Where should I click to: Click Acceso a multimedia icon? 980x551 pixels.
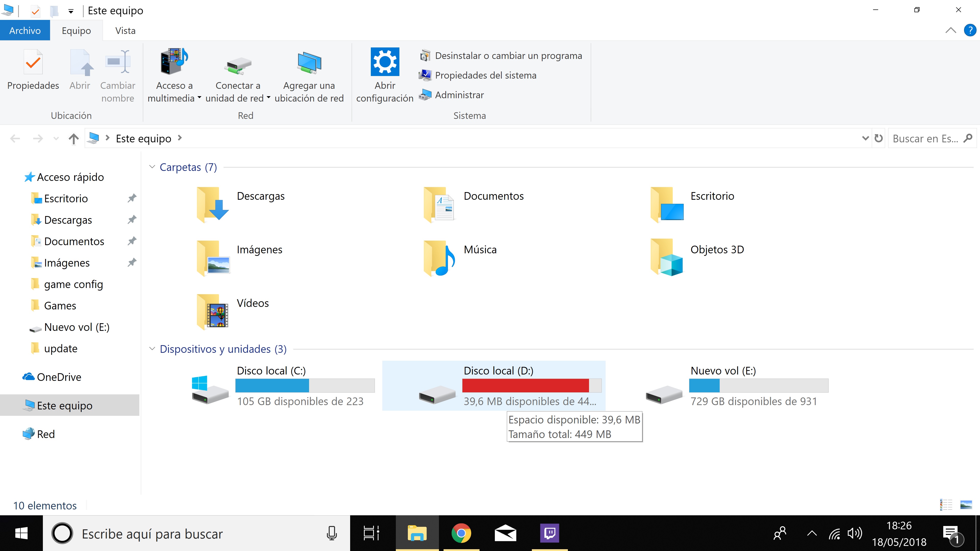click(174, 61)
